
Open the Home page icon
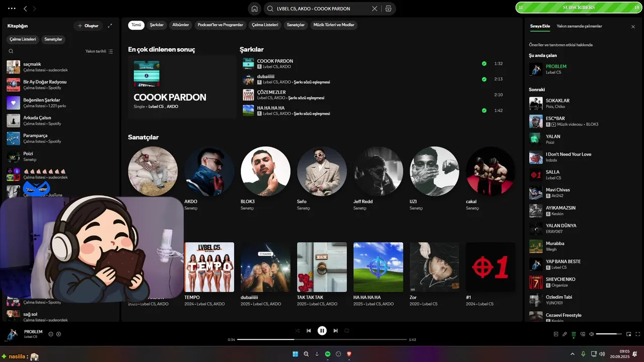click(255, 9)
